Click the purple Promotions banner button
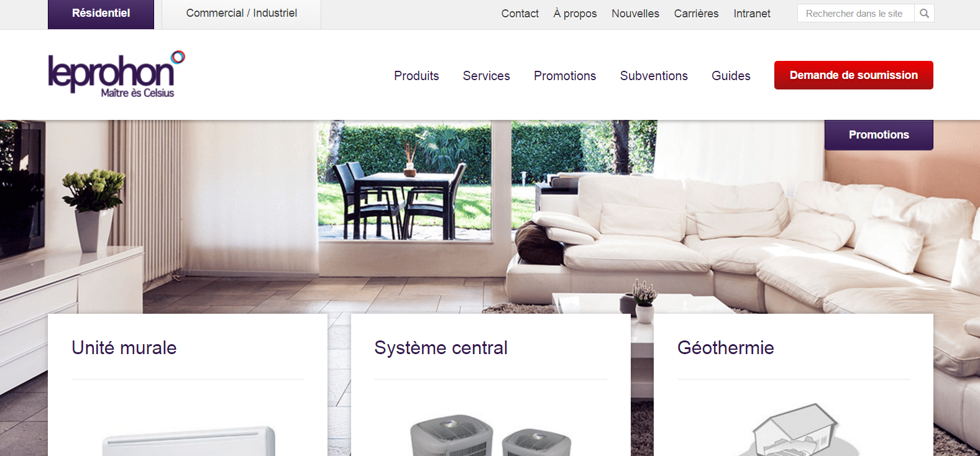This screenshot has height=456, width=980. click(x=879, y=135)
